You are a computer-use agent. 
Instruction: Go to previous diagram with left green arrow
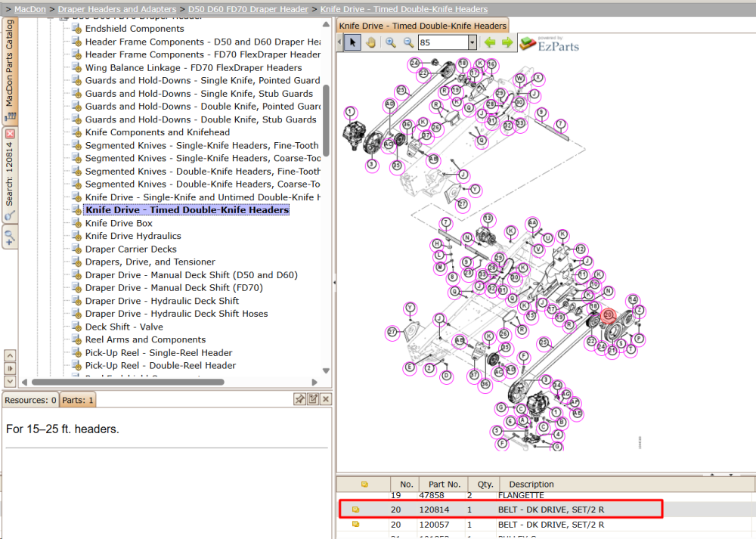tap(490, 42)
